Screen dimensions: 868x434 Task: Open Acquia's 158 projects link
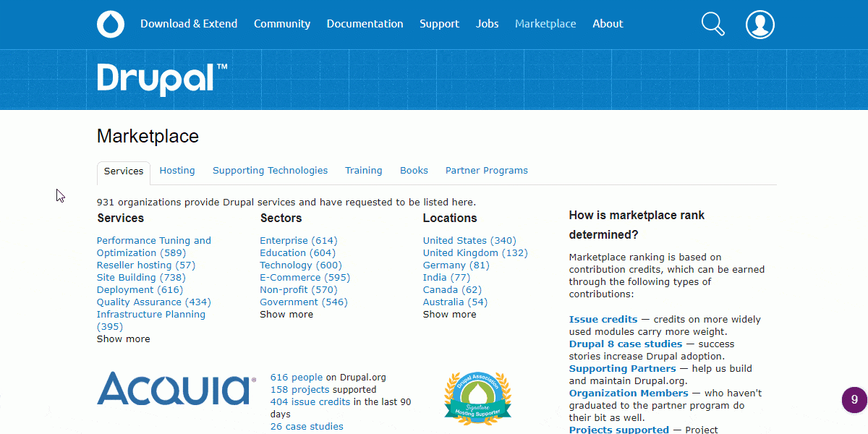[x=300, y=390]
